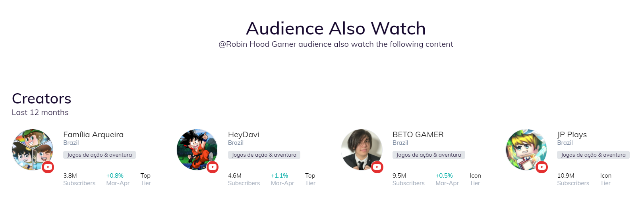Image resolution: width=644 pixels, height=207 pixels.
Task: Click category tag under JP Plays
Action: (593, 155)
